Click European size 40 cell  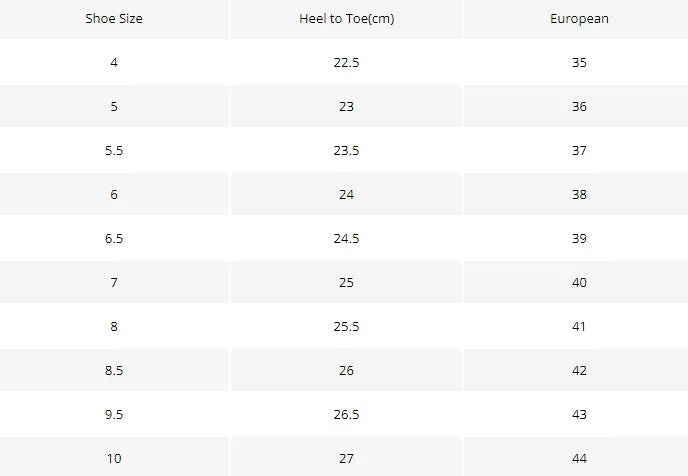[576, 282]
